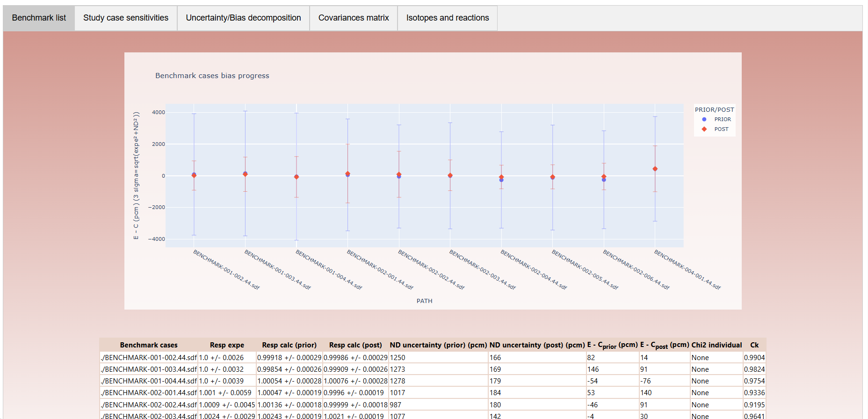Hide the PRIOR series via legend
The height and width of the screenshot is (419, 868).
point(722,119)
